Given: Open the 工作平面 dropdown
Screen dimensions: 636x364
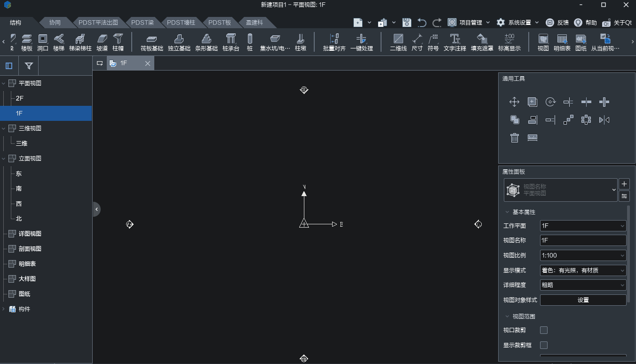Looking at the screenshot, I should [583, 226].
